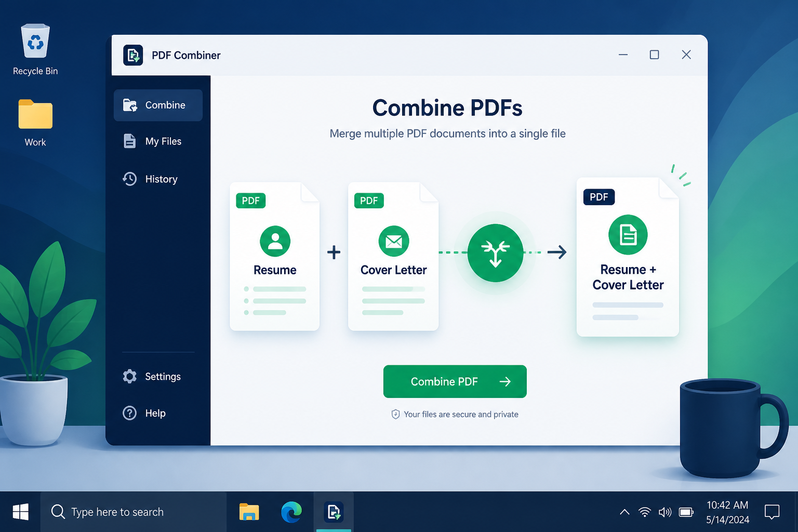This screenshot has height=532, width=798.
Task: Show hidden system tray icons
Action: pyautogui.click(x=624, y=512)
